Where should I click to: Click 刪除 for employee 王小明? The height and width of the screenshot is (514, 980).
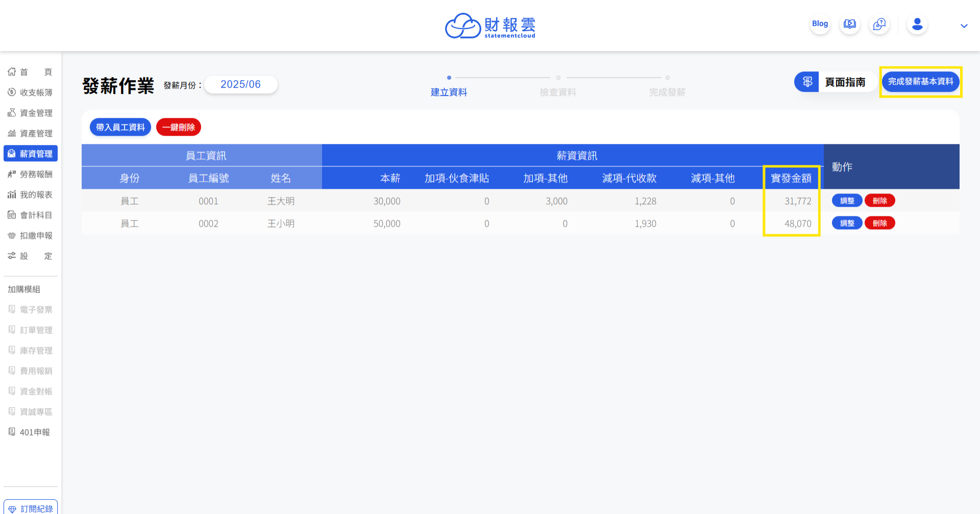click(880, 223)
